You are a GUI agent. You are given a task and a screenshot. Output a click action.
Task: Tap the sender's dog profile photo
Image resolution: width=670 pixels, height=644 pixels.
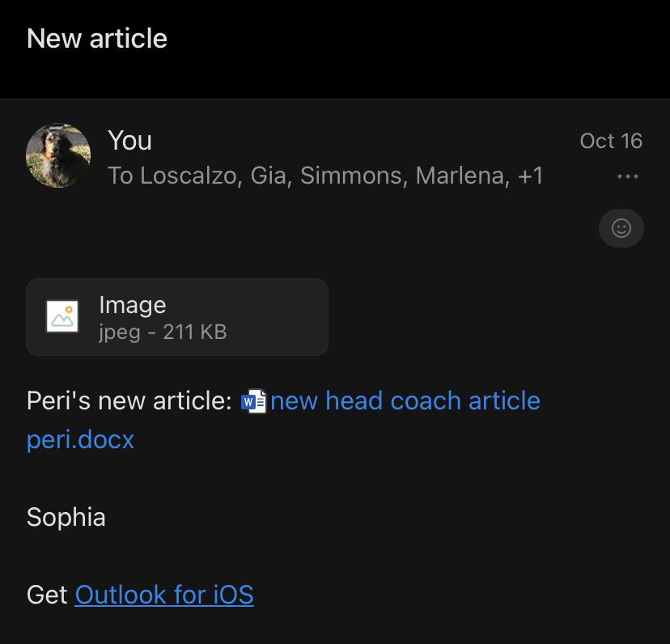58,155
